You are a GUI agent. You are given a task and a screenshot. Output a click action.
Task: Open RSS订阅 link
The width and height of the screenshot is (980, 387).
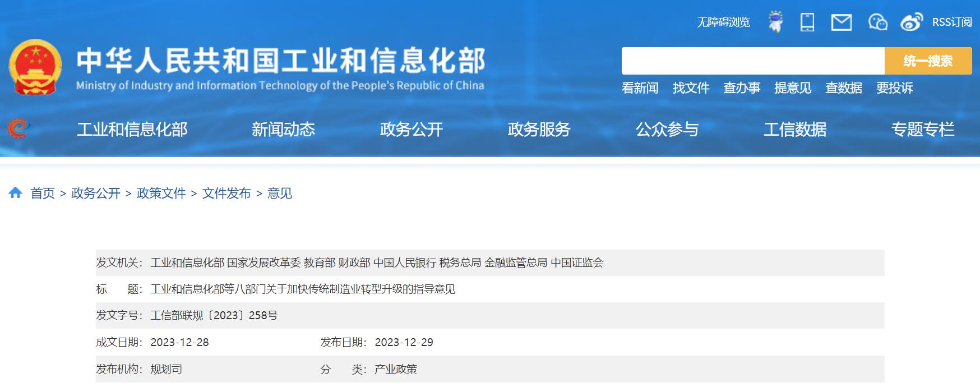952,22
